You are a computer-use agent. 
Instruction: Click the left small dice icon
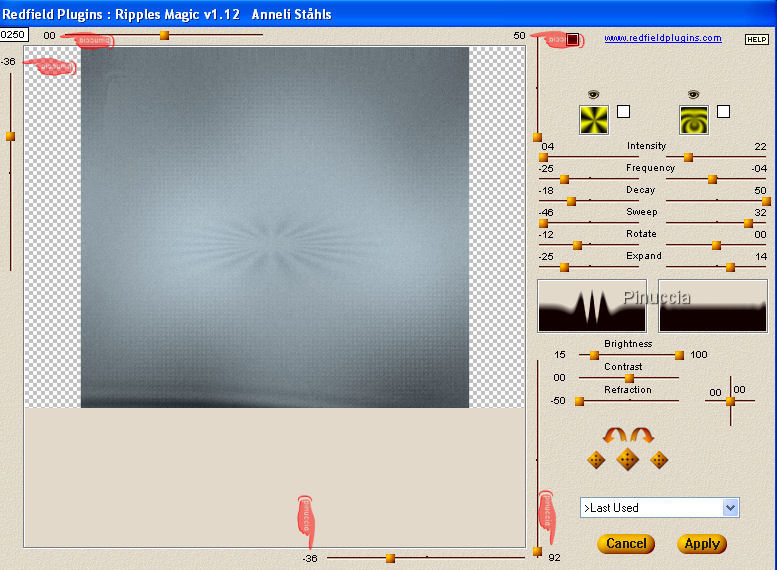[x=596, y=460]
